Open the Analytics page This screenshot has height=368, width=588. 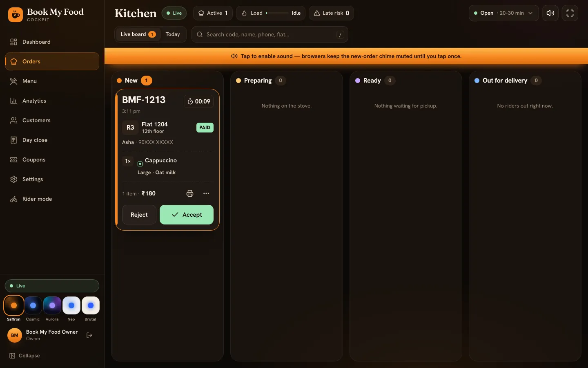click(x=52, y=101)
